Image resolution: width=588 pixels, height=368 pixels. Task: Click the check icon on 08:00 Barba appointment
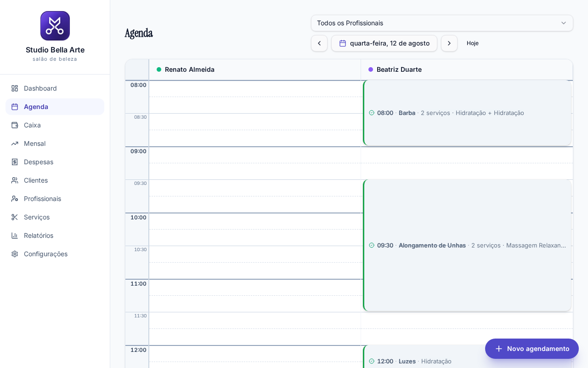click(372, 113)
